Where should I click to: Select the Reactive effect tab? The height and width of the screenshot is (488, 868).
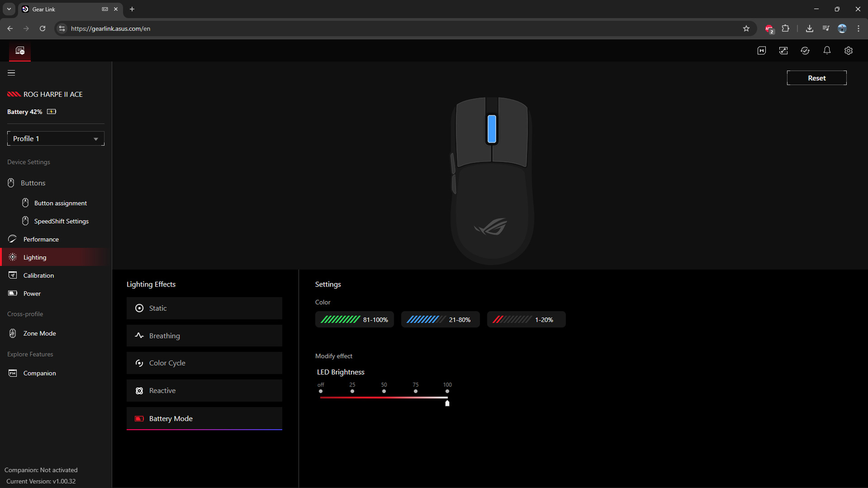[204, 390]
